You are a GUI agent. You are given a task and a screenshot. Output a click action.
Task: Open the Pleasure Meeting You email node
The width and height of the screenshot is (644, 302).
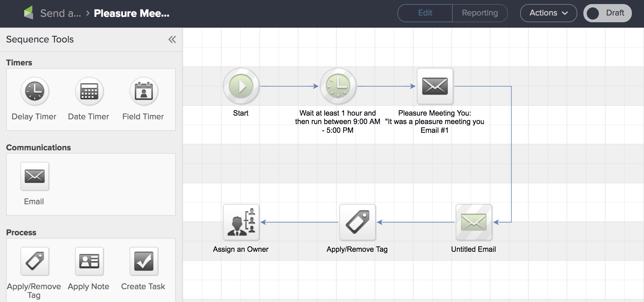point(435,86)
